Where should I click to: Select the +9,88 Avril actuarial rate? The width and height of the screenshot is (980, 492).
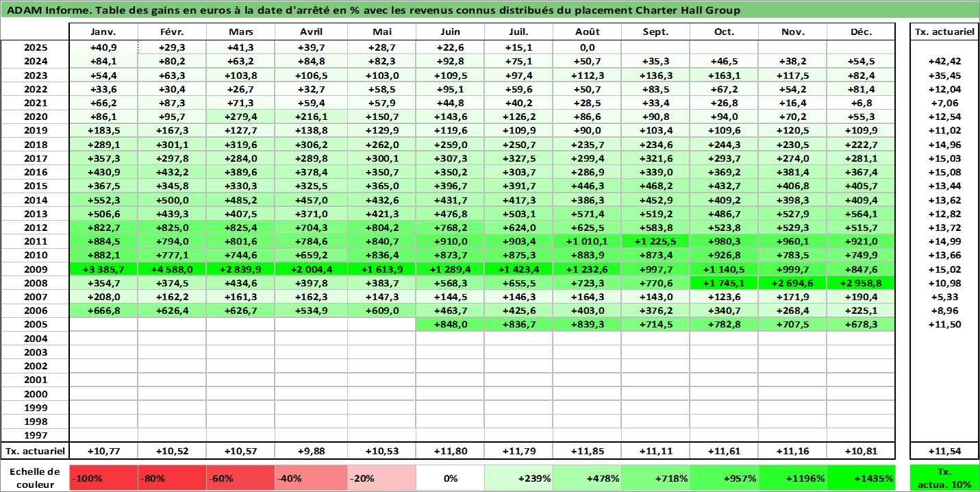pos(311,451)
